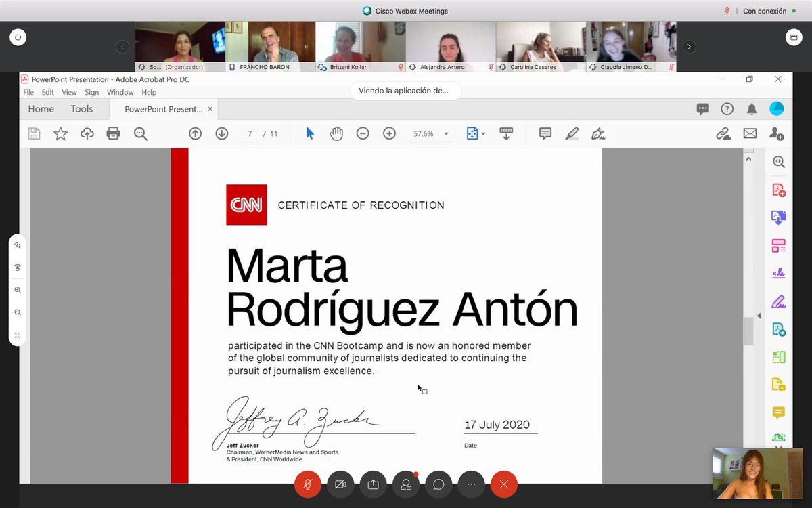Toggle the Webex layout panel icon
The image size is (812, 508).
click(x=793, y=38)
